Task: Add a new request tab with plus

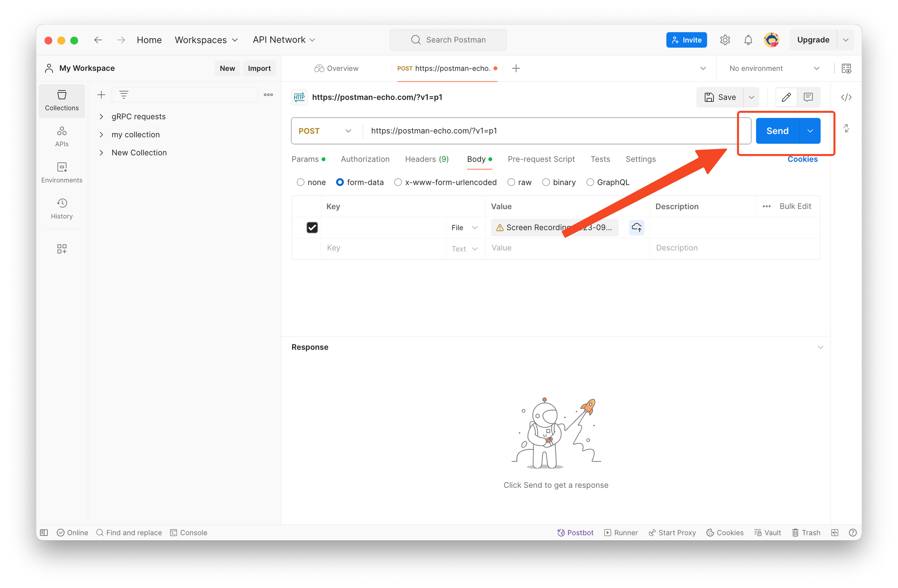Action: click(516, 68)
